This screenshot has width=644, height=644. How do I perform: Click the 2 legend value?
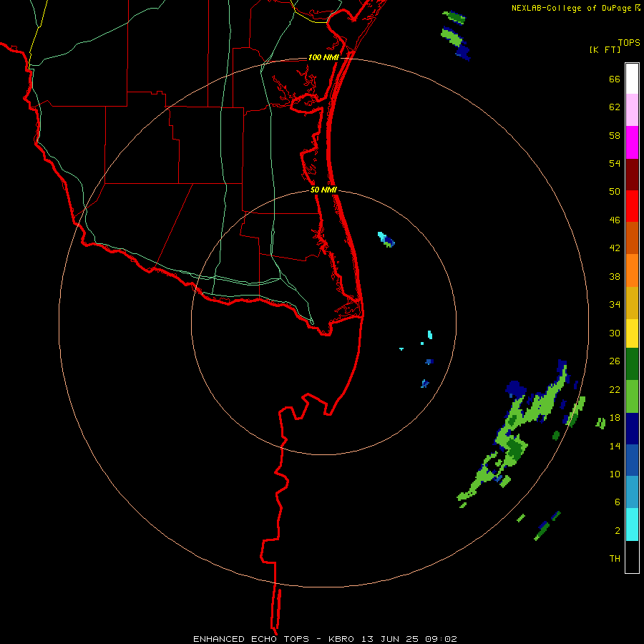[618, 530]
